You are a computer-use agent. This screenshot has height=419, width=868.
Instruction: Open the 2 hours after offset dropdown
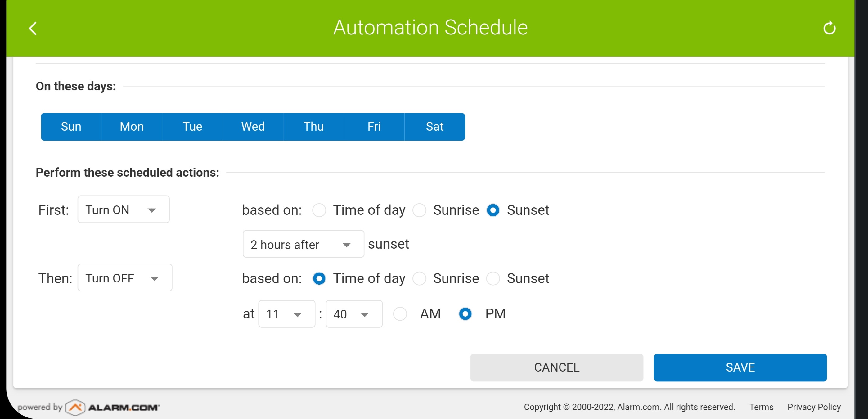[303, 244]
